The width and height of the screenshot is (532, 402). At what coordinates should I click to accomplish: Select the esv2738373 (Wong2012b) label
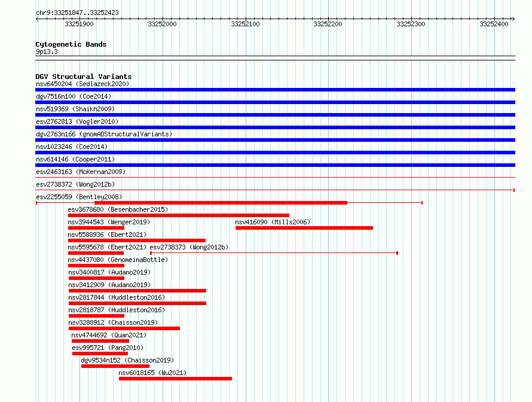189,247
